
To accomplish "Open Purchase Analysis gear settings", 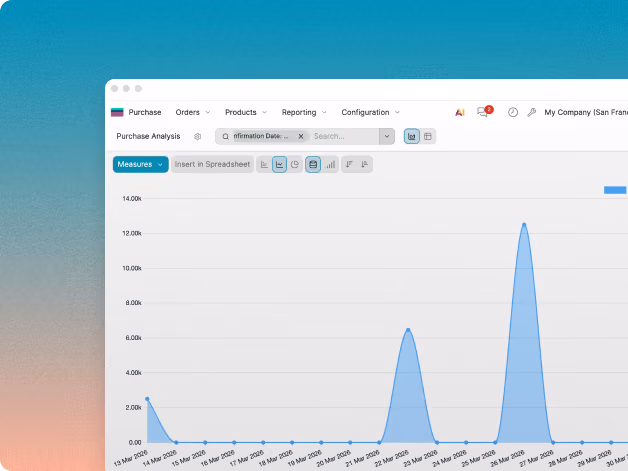I will pyautogui.click(x=197, y=137).
